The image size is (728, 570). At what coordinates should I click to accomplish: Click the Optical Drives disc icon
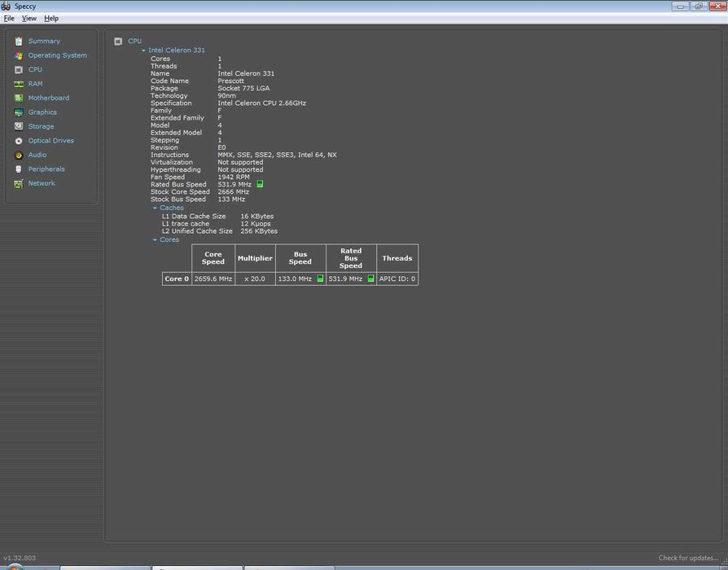(19, 141)
